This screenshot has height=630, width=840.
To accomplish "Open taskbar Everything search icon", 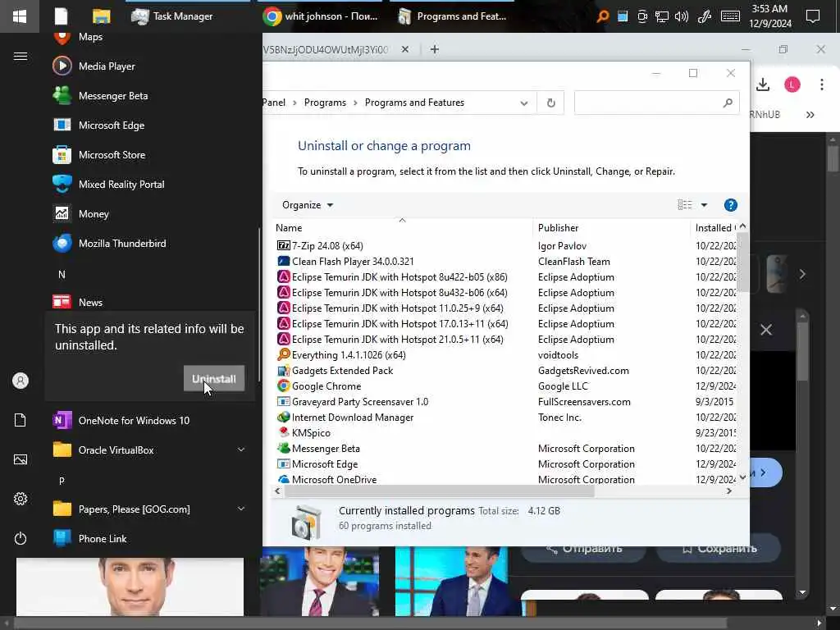I will click(x=603, y=16).
